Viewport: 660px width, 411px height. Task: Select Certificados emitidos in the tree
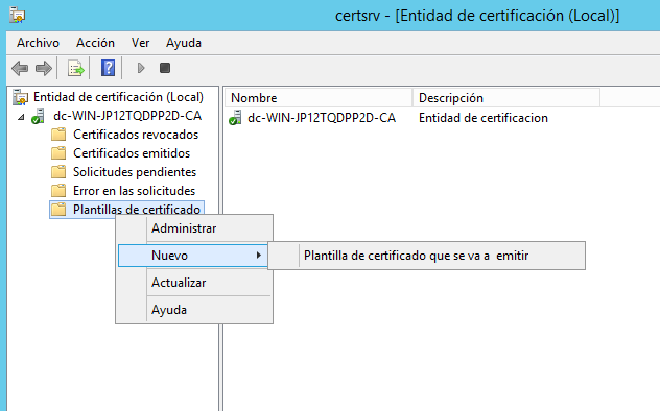[131, 153]
